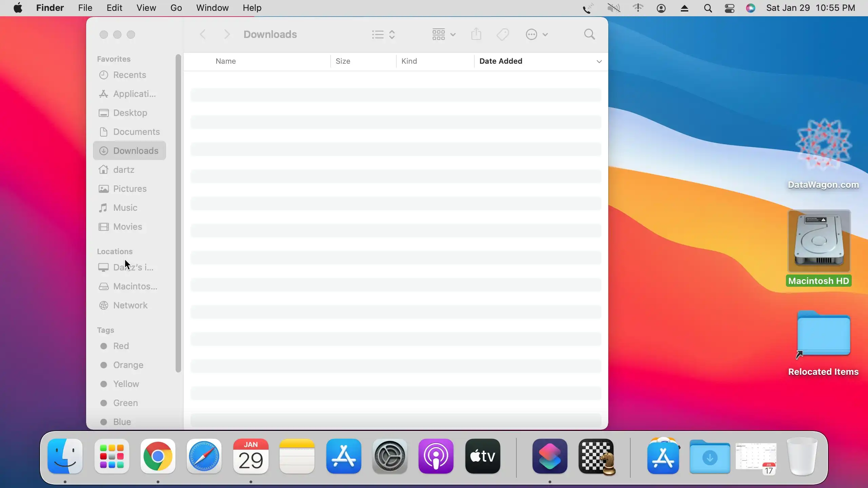Click the Share icon in Finder toolbar
Screen dimensions: 868x488
click(476, 34)
